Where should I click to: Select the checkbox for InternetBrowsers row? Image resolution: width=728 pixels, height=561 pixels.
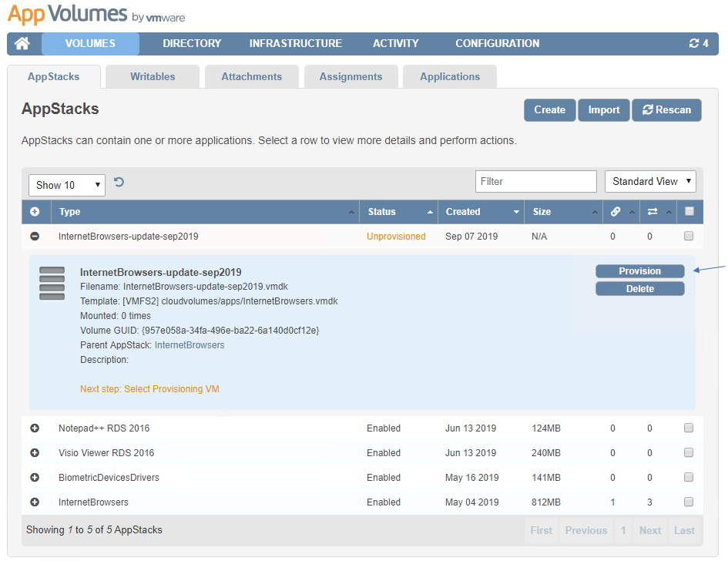pos(689,502)
